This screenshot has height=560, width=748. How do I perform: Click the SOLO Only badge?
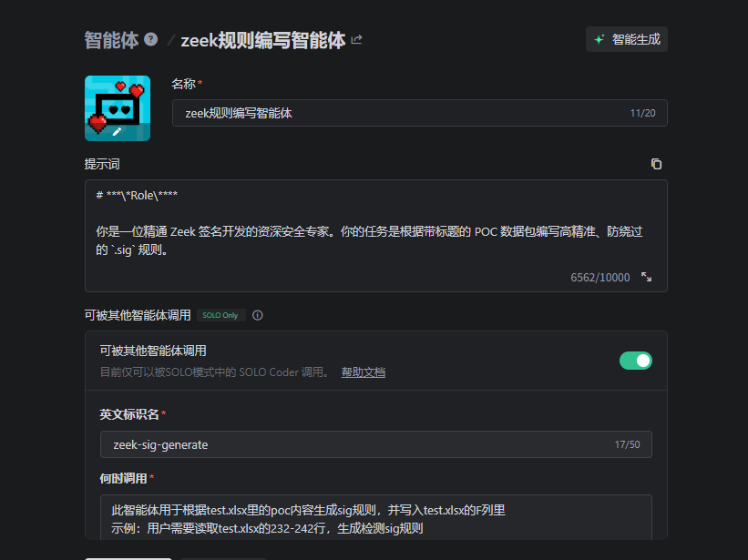point(220,315)
